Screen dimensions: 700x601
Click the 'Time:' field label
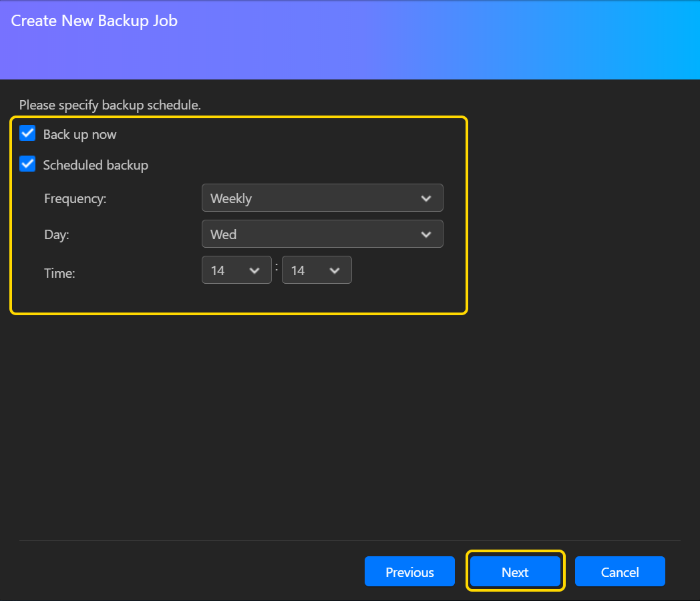[x=59, y=272]
